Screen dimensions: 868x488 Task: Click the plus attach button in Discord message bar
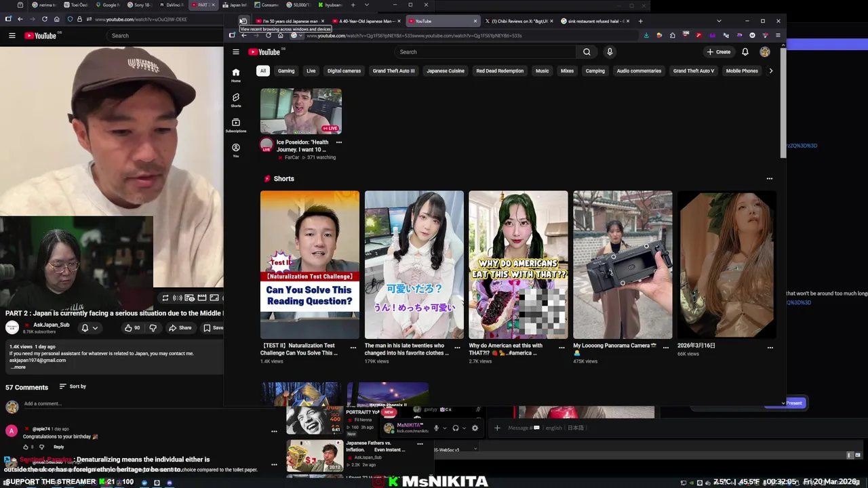pos(497,428)
